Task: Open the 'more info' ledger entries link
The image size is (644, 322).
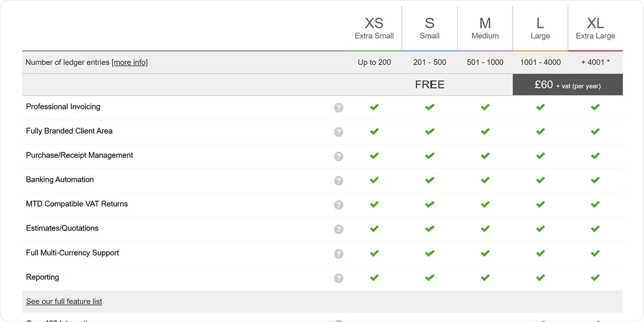Action: click(x=129, y=62)
